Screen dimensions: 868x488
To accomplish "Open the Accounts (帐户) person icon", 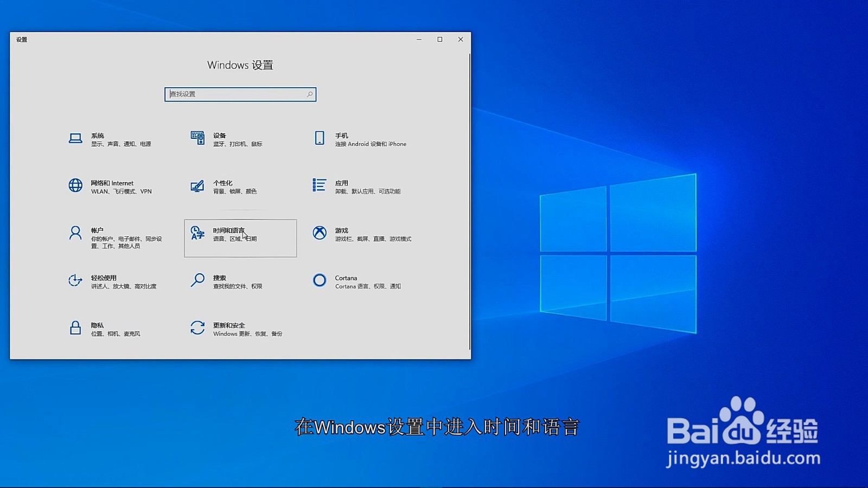I will point(75,233).
